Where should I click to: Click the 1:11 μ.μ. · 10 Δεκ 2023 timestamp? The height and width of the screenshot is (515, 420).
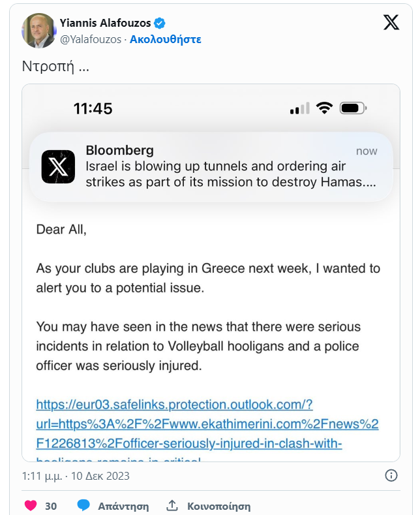click(x=76, y=476)
